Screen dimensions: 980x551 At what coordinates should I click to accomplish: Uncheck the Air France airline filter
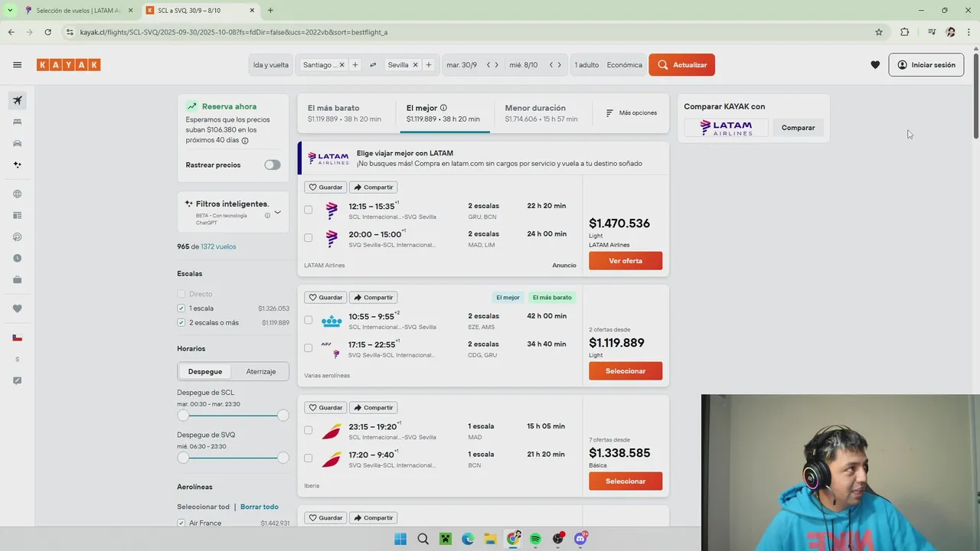181,523
